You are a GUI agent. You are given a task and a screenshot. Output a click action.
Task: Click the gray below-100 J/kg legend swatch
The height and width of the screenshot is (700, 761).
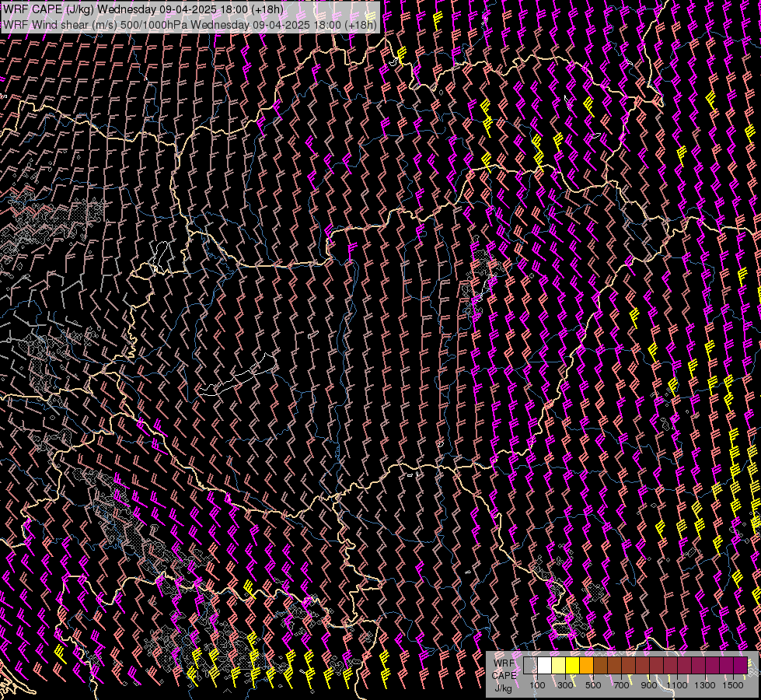530,665
